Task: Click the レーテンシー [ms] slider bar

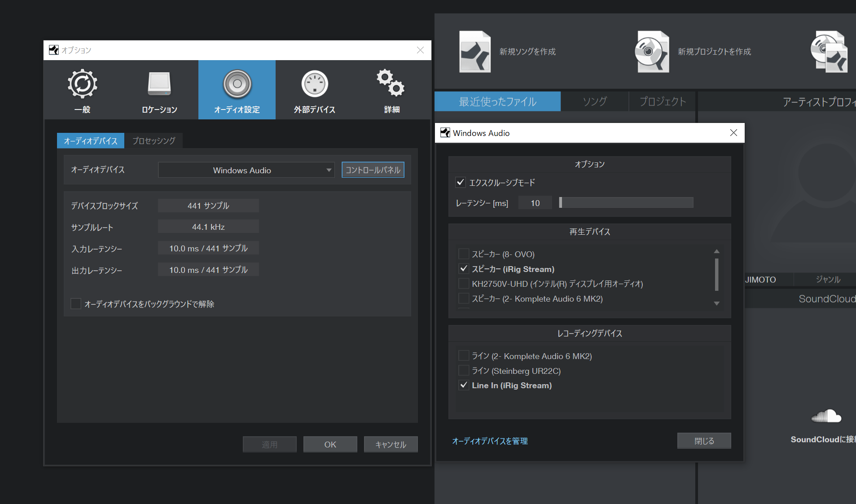Action: click(626, 203)
